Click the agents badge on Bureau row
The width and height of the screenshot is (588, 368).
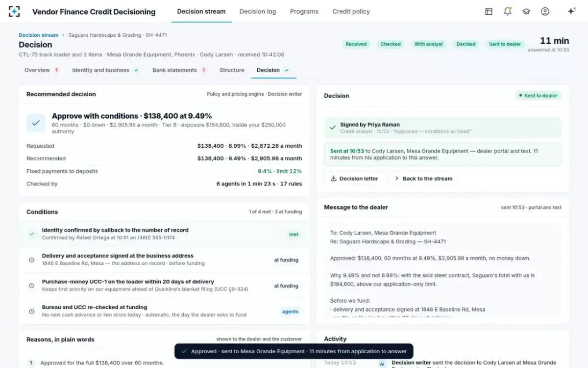tap(290, 312)
